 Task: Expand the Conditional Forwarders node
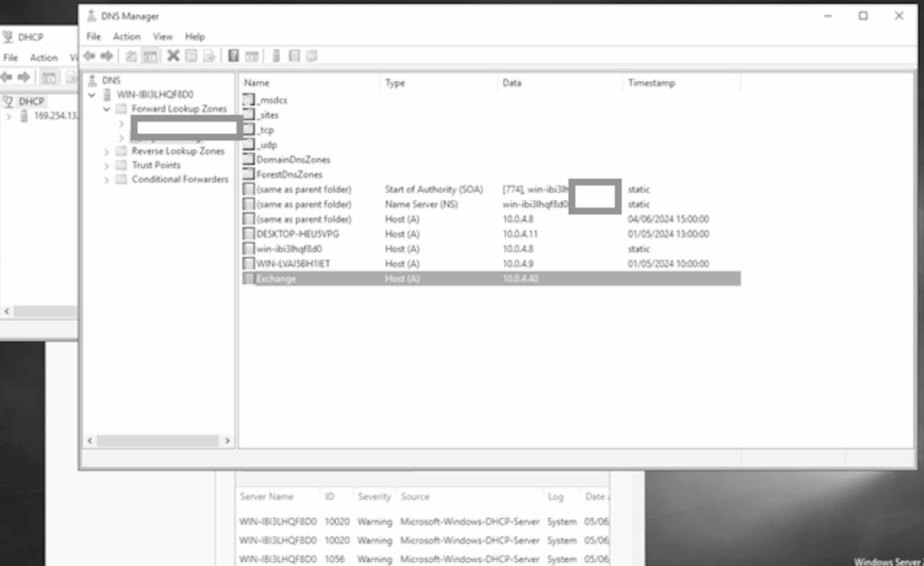(106, 180)
